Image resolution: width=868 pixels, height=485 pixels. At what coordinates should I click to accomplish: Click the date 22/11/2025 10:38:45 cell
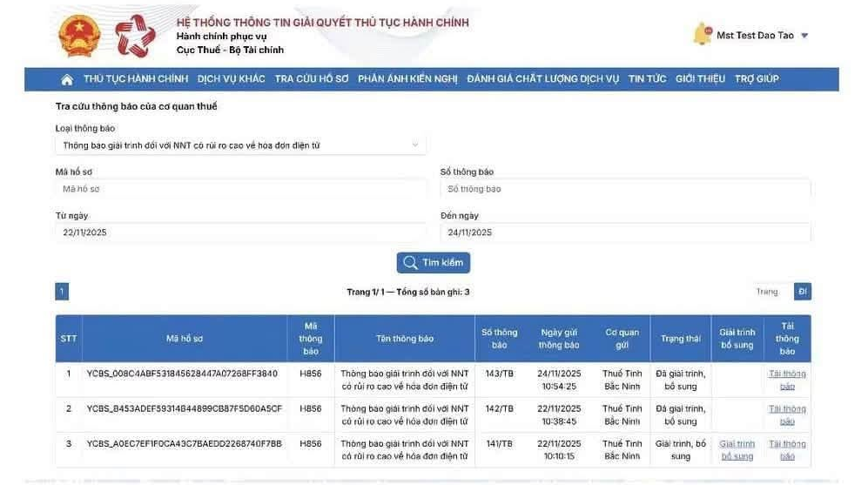[x=559, y=415]
